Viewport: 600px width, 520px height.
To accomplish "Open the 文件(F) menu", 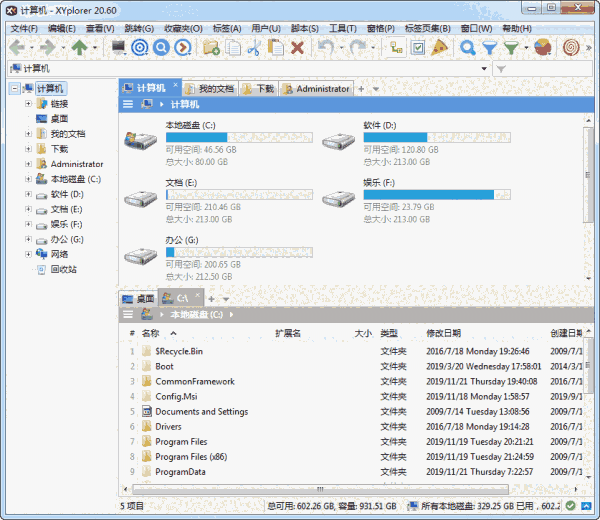I will (24, 29).
